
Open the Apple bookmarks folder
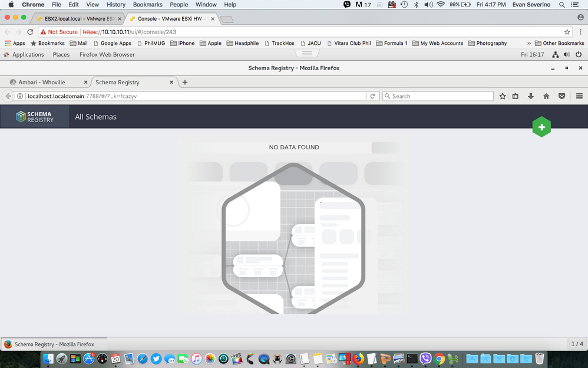click(210, 43)
